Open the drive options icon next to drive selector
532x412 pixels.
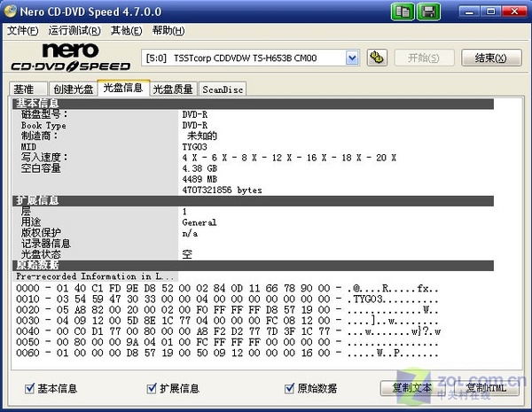coord(377,58)
